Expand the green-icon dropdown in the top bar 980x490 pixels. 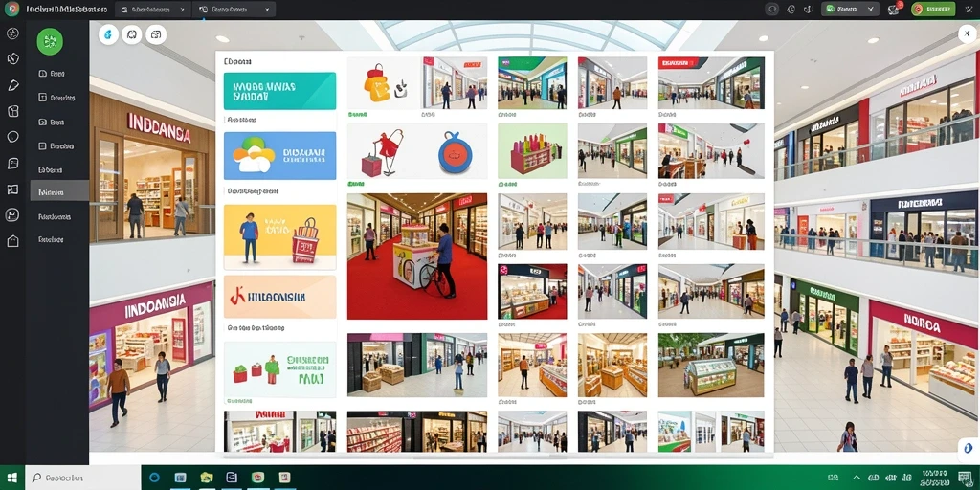coord(850,10)
